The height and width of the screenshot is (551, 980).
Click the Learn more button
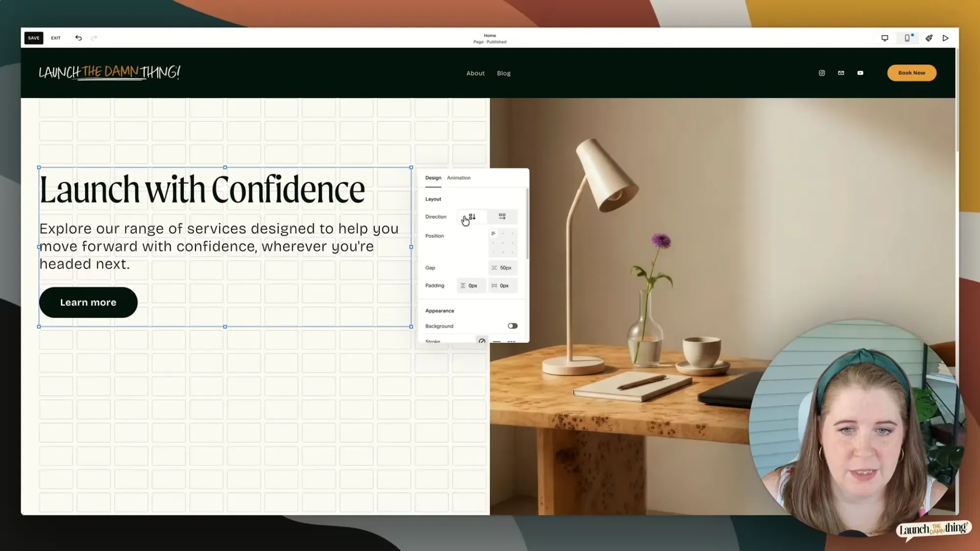coord(88,303)
